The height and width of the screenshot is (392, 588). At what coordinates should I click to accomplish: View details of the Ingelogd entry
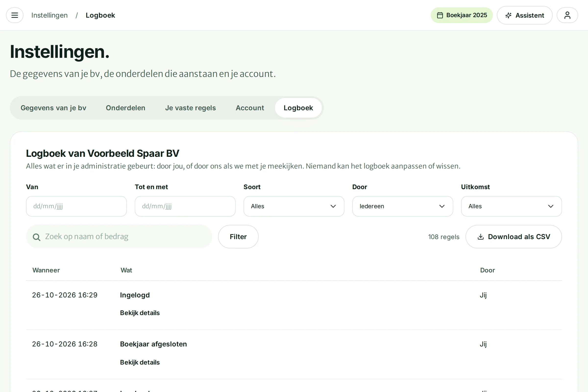(x=140, y=313)
